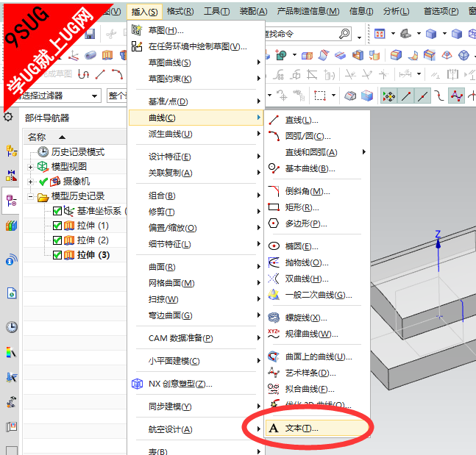Open 航空设计 submenu entry
This screenshot has height=455, width=476.
[x=196, y=429]
